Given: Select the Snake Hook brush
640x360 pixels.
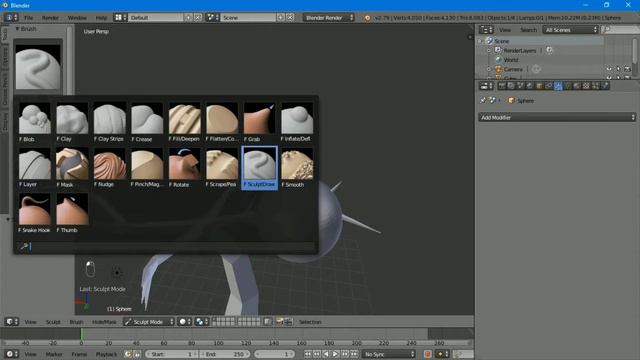Looking at the screenshot, I should tap(35, 213).
